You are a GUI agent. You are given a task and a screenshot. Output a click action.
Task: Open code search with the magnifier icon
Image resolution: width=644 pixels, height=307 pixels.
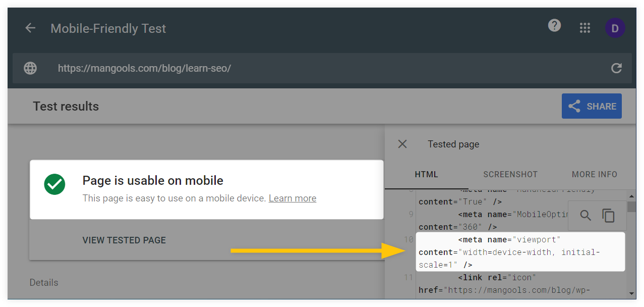click(x=586, y=215)
